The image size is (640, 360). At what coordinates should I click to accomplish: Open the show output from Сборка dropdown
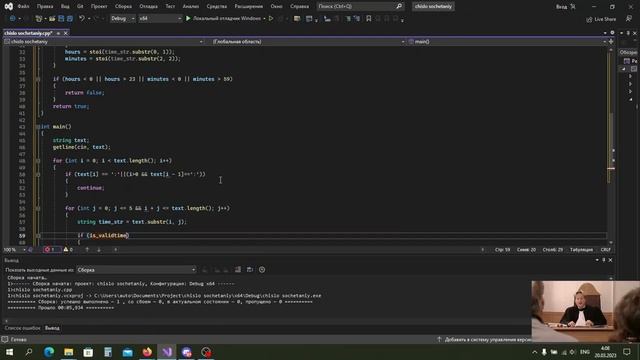136,270
